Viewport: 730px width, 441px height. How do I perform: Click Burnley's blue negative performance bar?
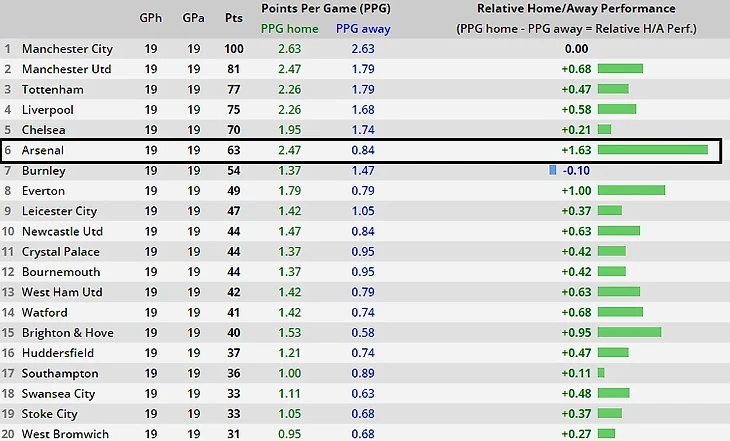pyautogui.click(x=552, y=171)
